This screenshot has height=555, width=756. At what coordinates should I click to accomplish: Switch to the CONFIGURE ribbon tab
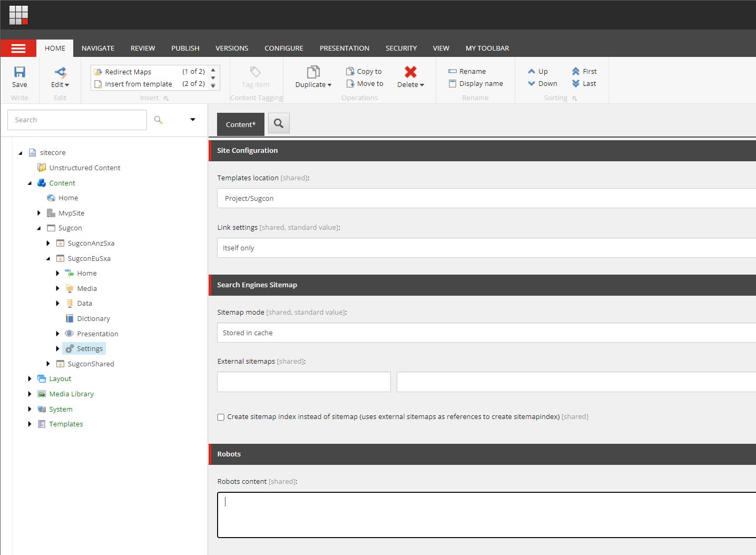pos(284,48)
